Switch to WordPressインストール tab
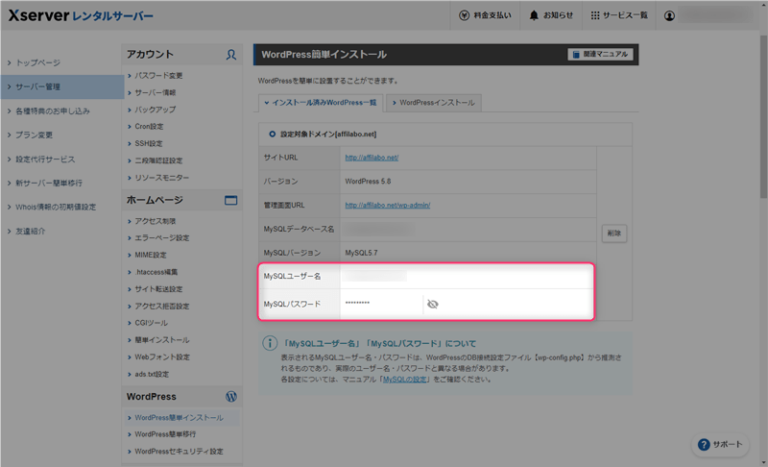This screenshot has width=768, height=467. 435,102
